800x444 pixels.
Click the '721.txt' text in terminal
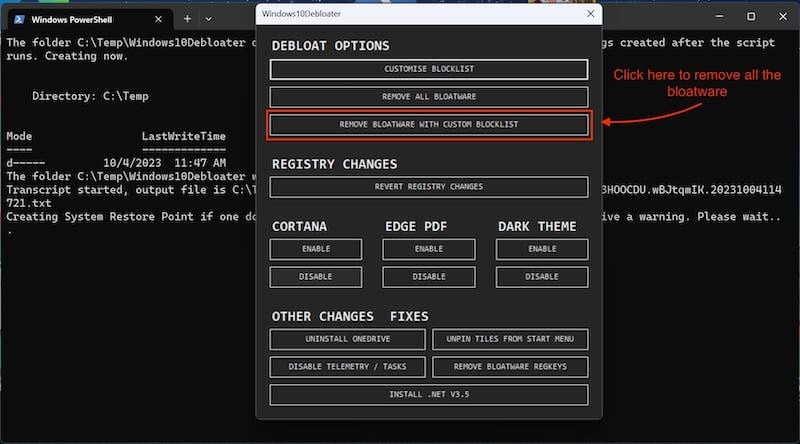tap(29, 203)
